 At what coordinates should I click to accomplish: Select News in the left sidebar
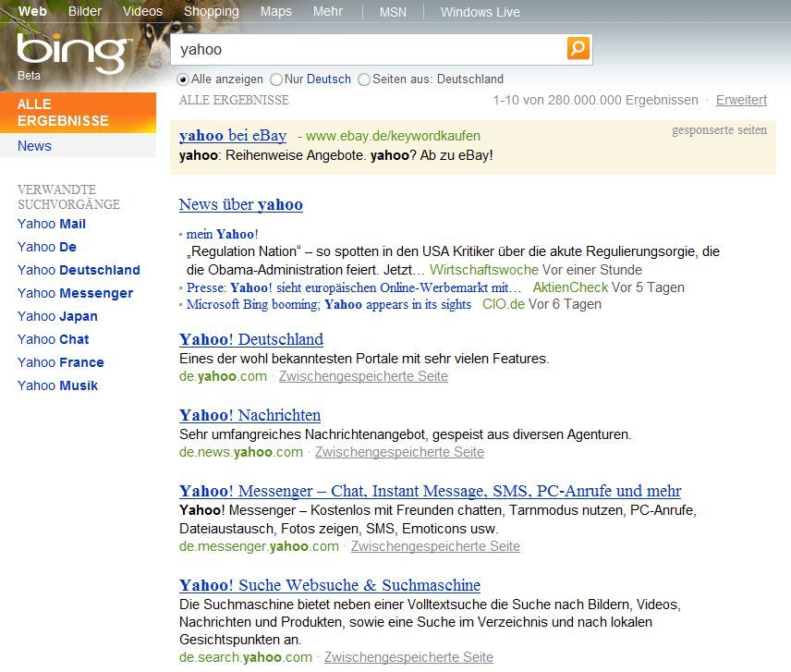(34, 146)
